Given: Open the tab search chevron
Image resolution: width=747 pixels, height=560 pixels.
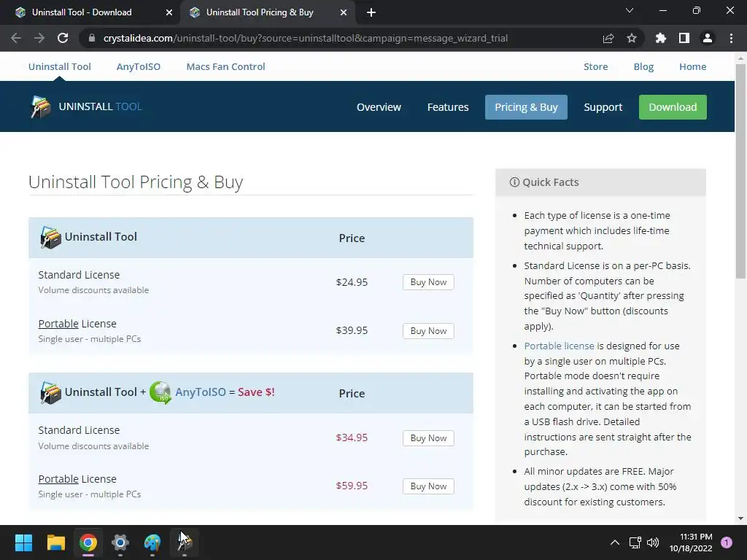Looking at the screenshot, I should tap(630, 10).
